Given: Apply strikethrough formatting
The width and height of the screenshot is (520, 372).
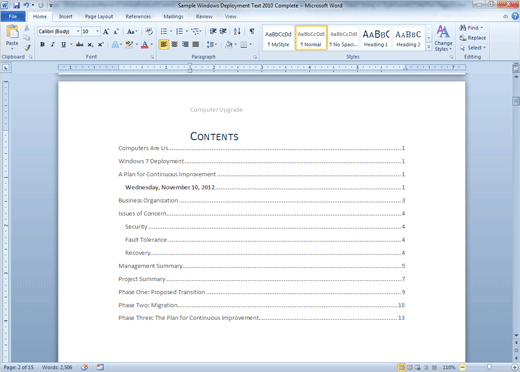Looking at the screenshot, I should click(x=80, y=44).
